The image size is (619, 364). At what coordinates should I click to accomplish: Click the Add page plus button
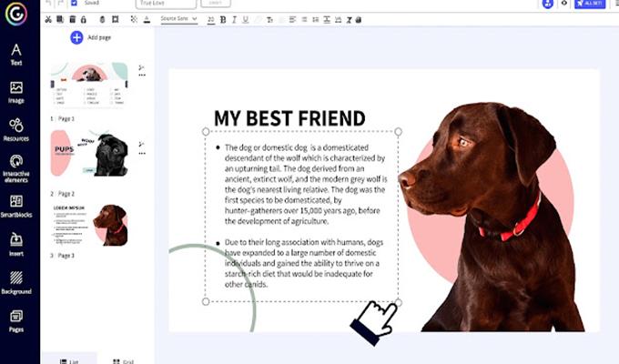(x=76, y=37)
